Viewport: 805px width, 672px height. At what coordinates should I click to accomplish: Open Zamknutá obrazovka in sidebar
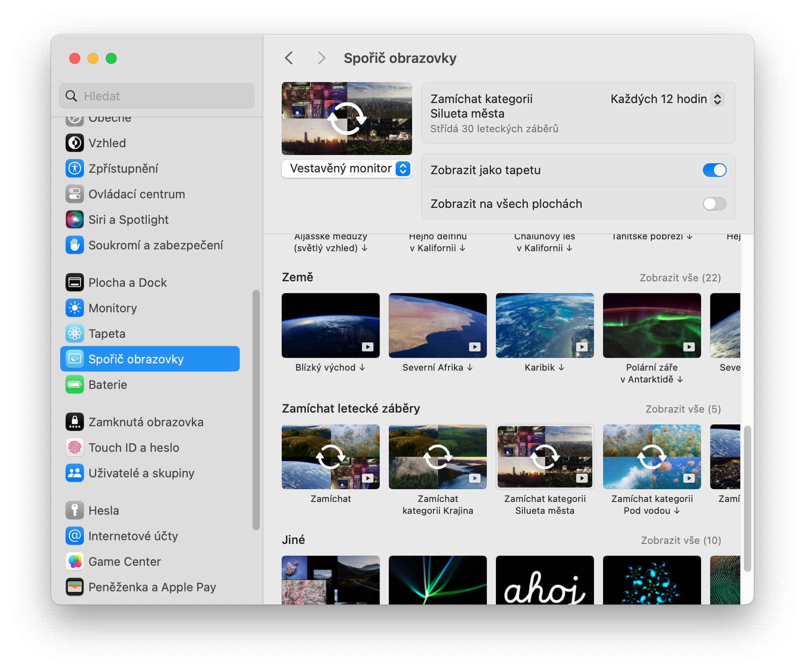pos(146,422)
